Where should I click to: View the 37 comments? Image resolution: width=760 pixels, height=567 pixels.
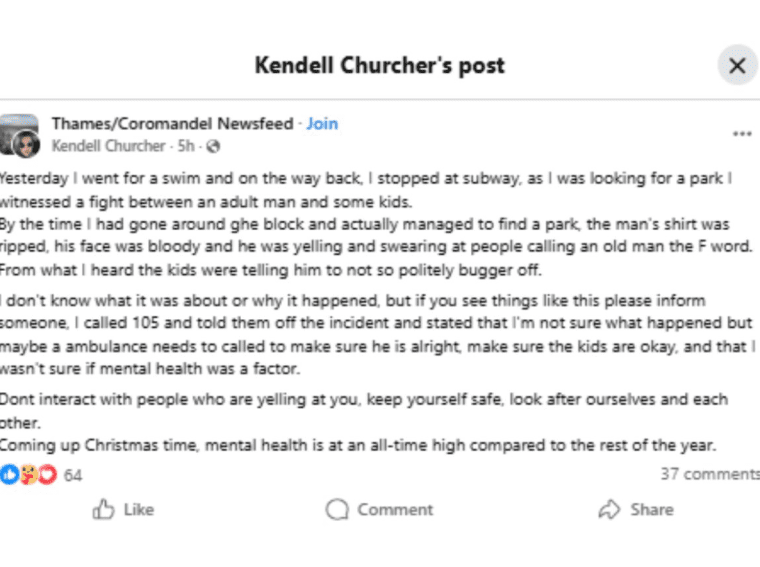click(x=709, y=474)
